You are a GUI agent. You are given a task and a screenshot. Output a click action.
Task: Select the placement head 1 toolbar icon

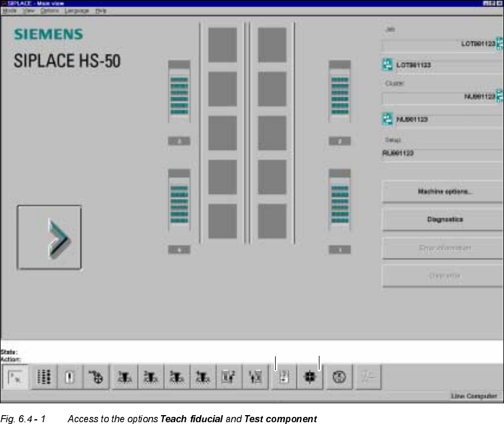tap(125, 377)
